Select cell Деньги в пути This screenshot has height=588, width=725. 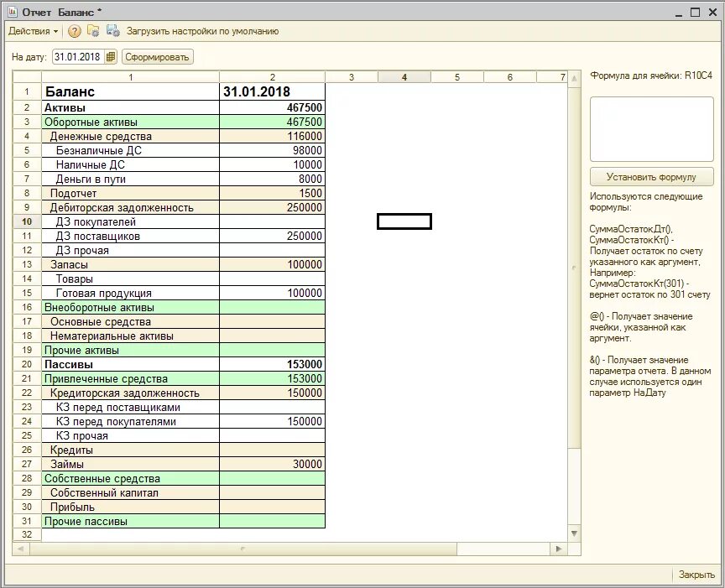(130, 179)
